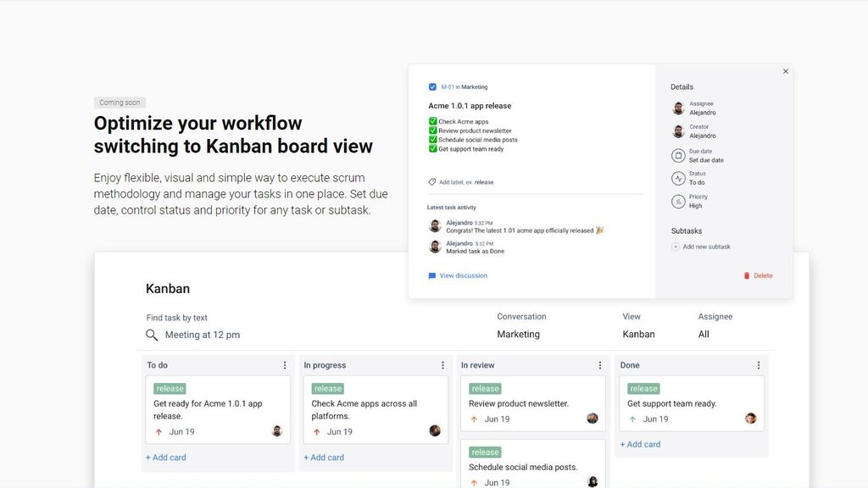
Task: Open the In progress column options menu
Action: pos(442,365)
